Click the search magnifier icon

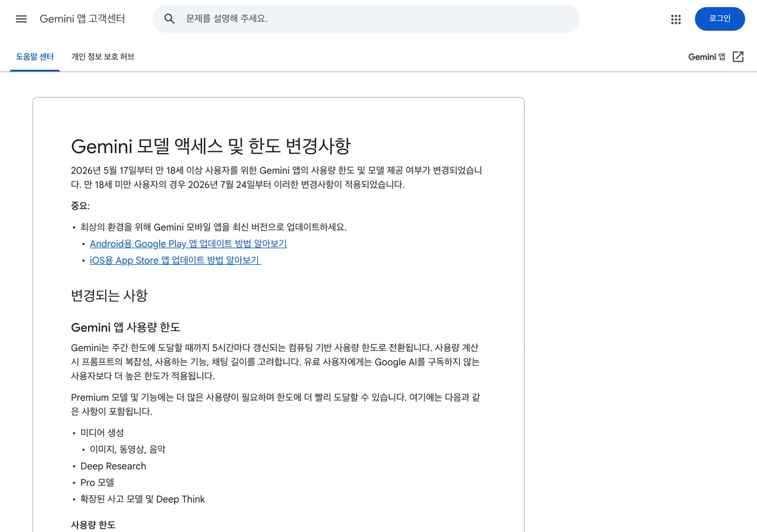170,19
